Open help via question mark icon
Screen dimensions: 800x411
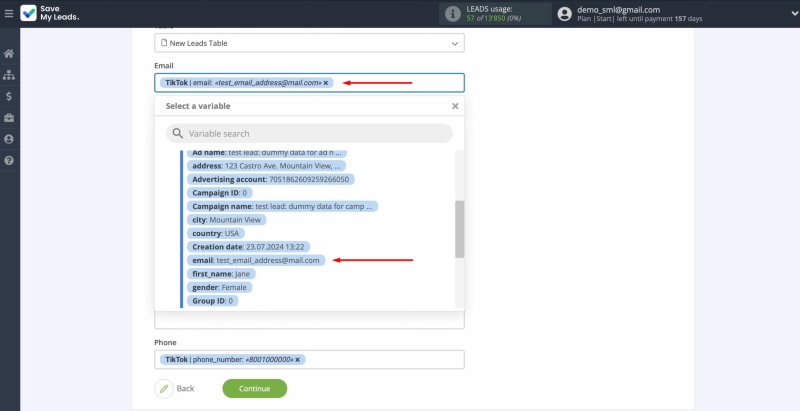(x=9, y=161)
